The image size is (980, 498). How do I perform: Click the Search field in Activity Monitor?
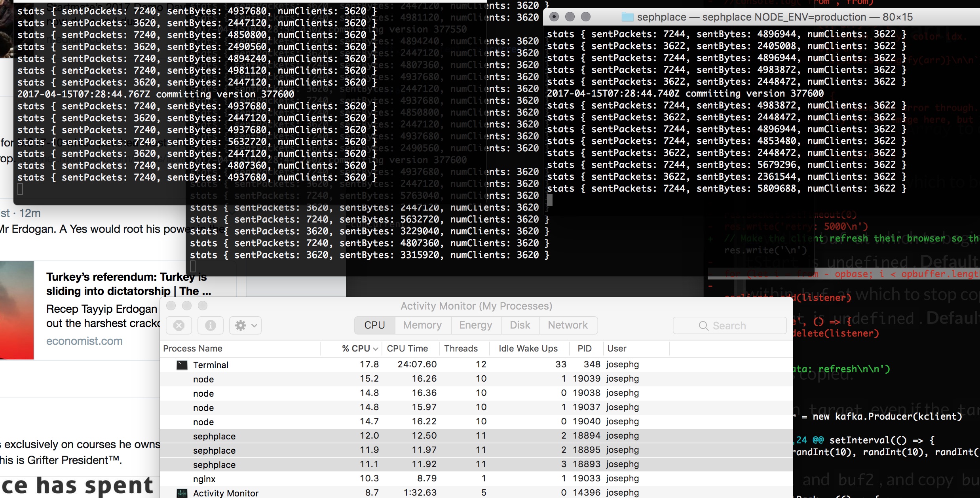click(729, 325)
